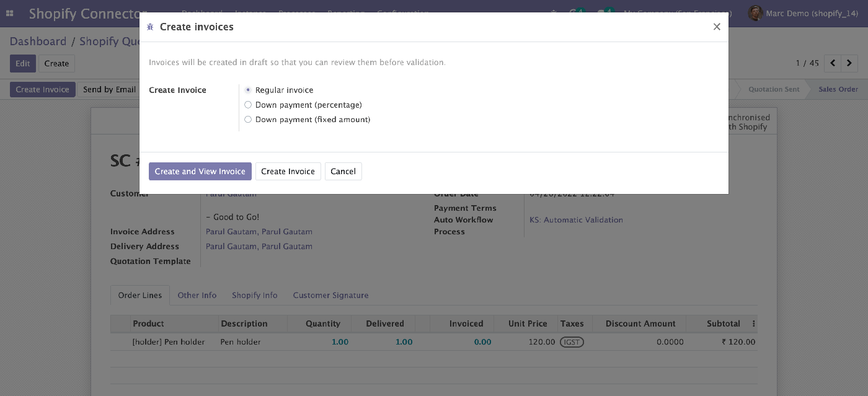868x396 pixels.
Task: Close the Create invoices dialog with X
Action: tap(717, 27)
